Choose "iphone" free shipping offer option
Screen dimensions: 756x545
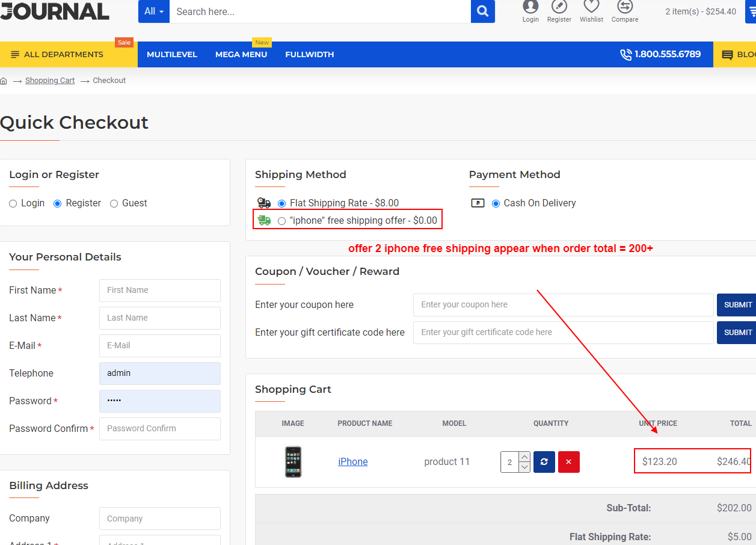pos(282,221)
